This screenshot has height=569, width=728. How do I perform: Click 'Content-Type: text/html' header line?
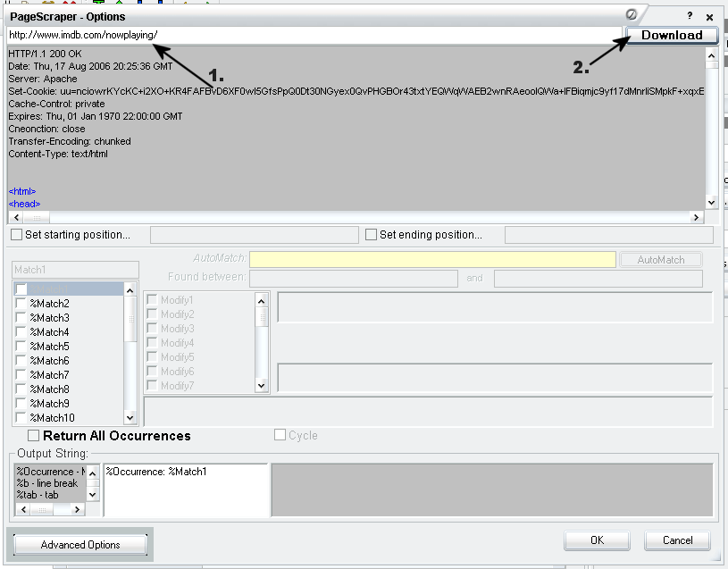click(58, 154)
